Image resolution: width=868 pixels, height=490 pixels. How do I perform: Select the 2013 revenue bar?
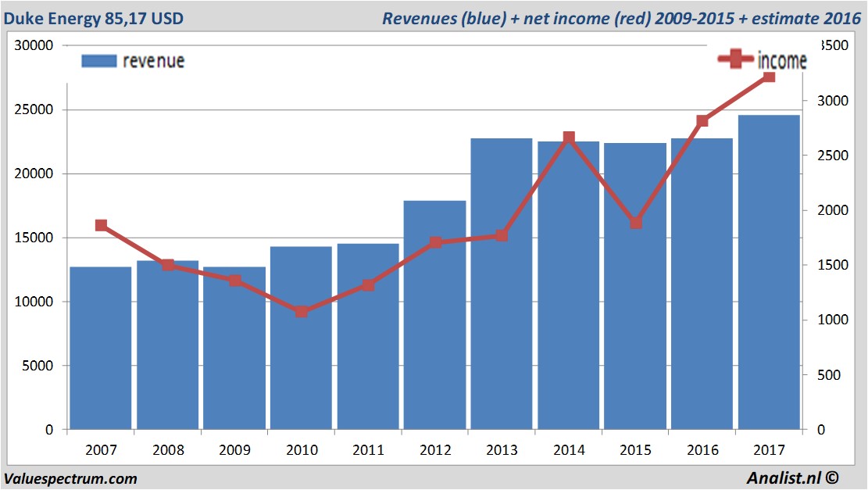(x=502, y=313)
